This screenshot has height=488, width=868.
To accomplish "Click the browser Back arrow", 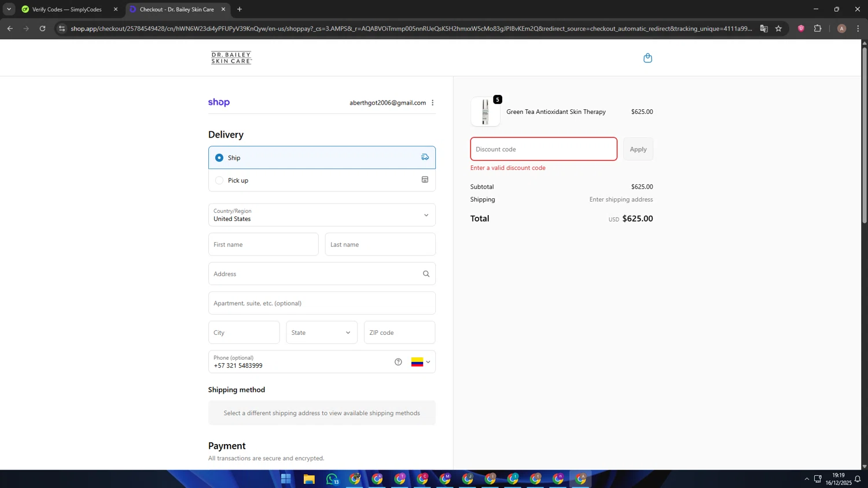I will [x=10, y=28].
